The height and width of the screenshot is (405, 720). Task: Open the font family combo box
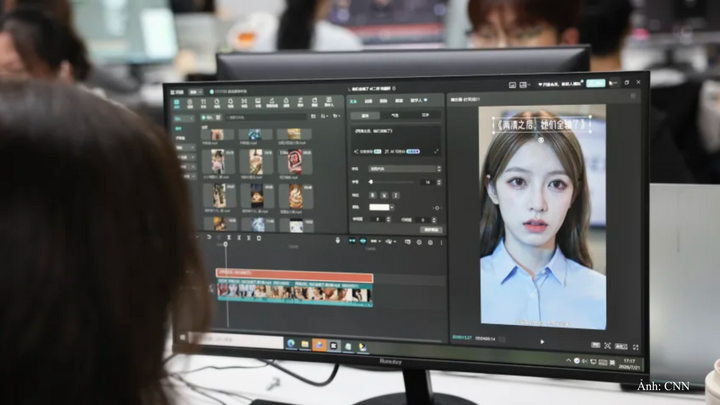click(405, 169)
